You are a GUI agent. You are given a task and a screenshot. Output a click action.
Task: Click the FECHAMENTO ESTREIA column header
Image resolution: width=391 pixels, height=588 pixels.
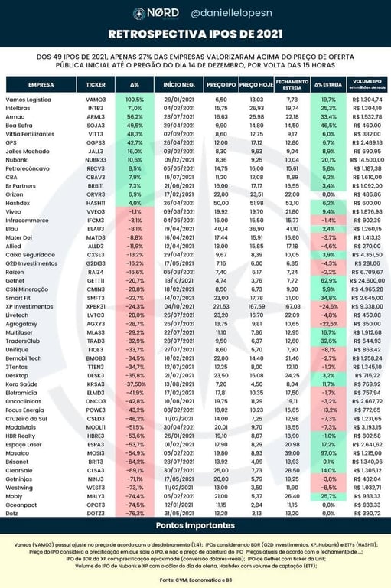pos(292,85)
